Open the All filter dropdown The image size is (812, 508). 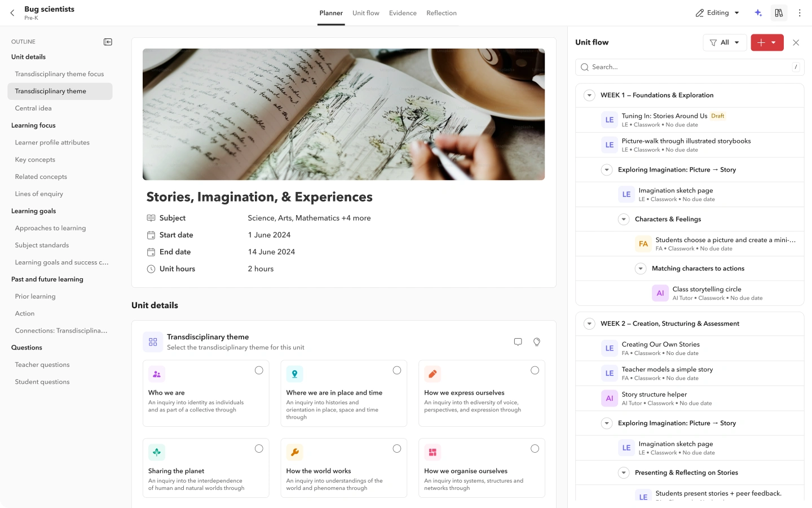(x=725, y=42)
